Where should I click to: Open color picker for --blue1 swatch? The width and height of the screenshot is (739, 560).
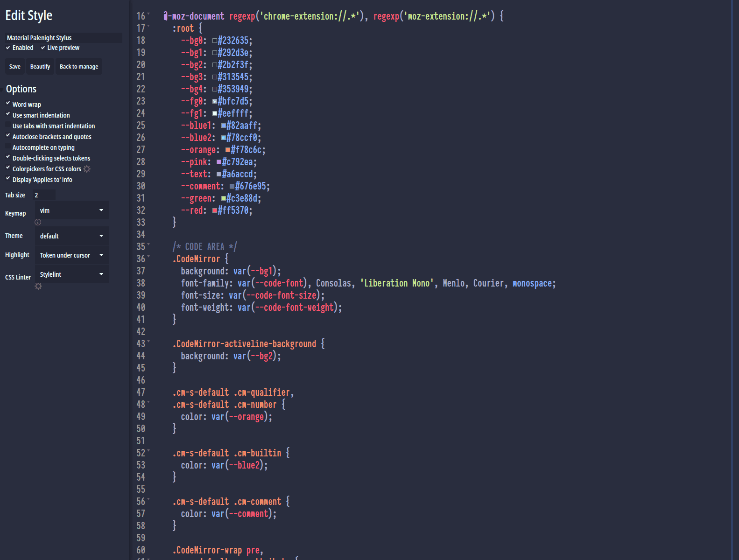click(x=224, y=126)
